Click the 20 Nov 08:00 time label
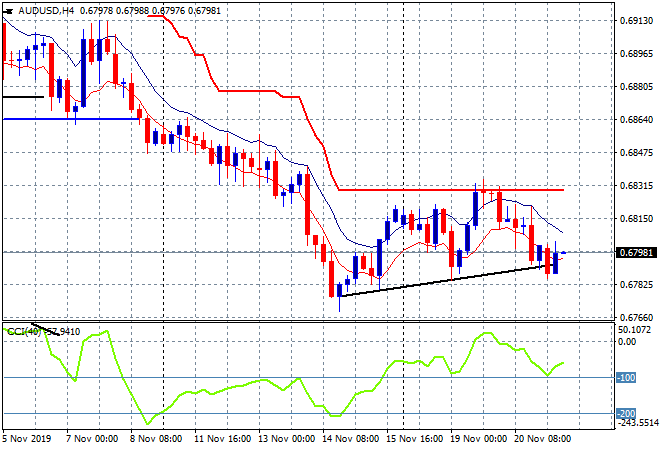 pos(542,439)
